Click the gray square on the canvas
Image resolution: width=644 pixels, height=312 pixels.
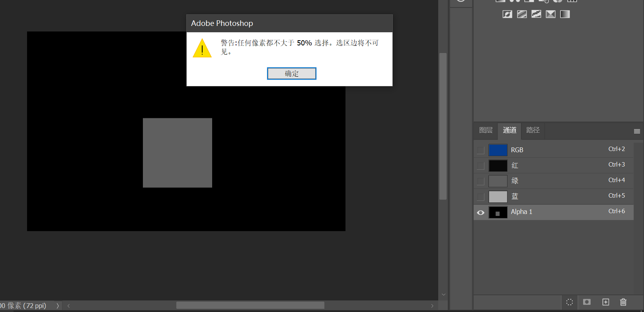[178, 153]
